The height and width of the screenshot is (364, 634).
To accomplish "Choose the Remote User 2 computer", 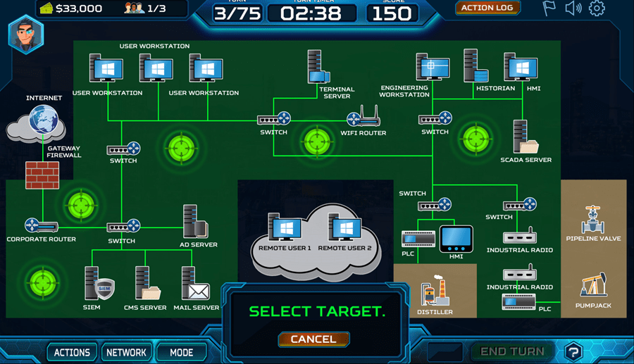I will point(345,227).
